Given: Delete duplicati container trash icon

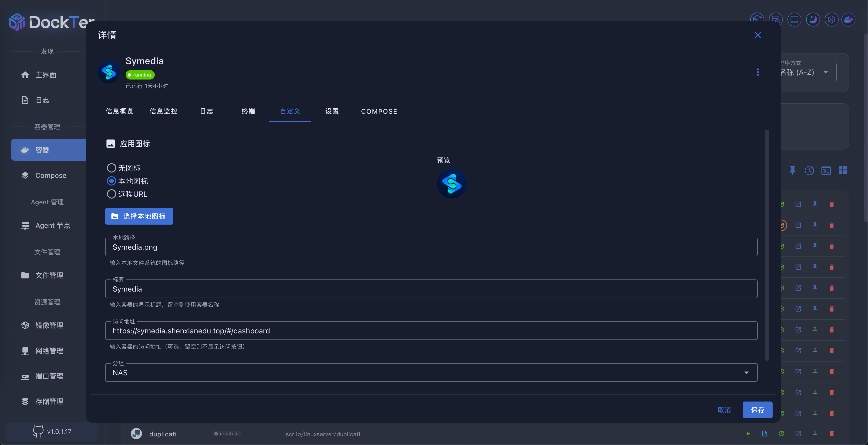Looking at the screenshot, I should coord(831,434).
